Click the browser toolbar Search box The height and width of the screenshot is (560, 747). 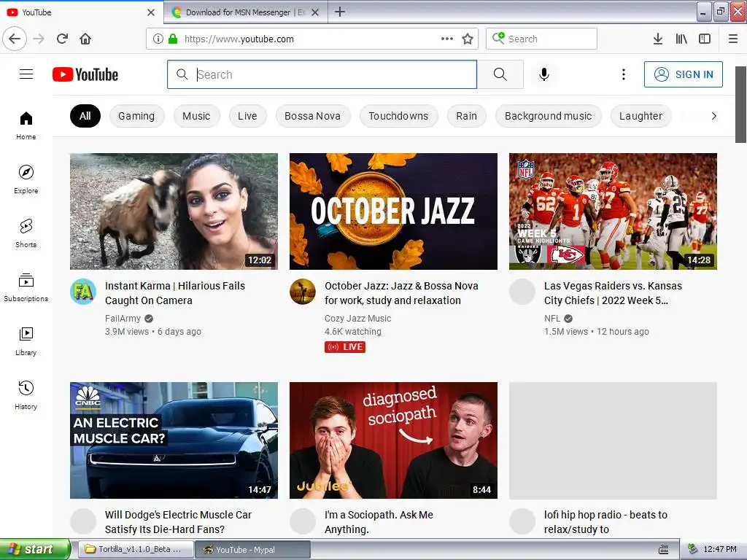click(x=542, y=39)
